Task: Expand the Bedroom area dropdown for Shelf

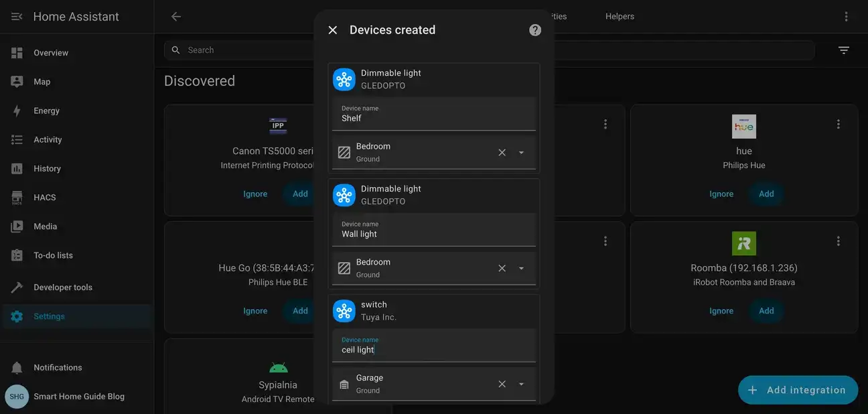Action: 521,152
